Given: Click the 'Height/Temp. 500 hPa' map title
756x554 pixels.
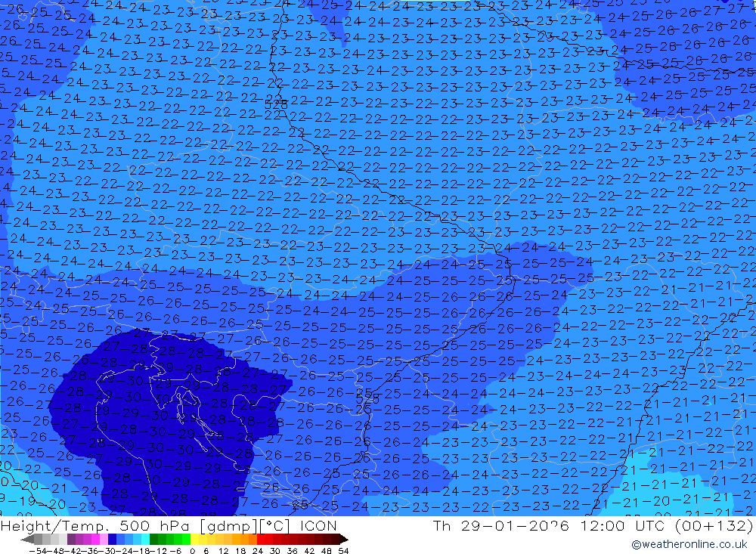Looking at the screenshot, I should pyautogui.click(x=96, y=526).
